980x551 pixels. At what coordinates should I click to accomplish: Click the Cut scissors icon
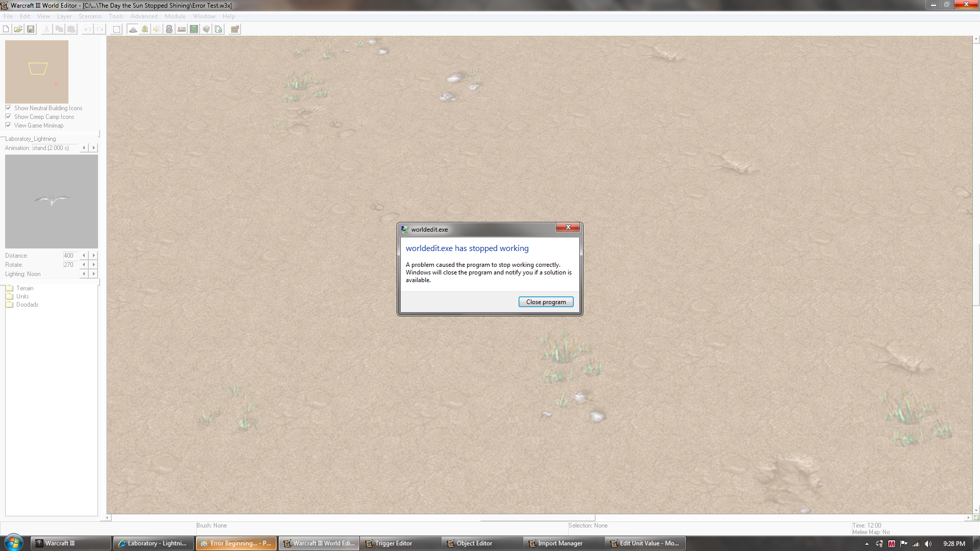pos(46,29)
